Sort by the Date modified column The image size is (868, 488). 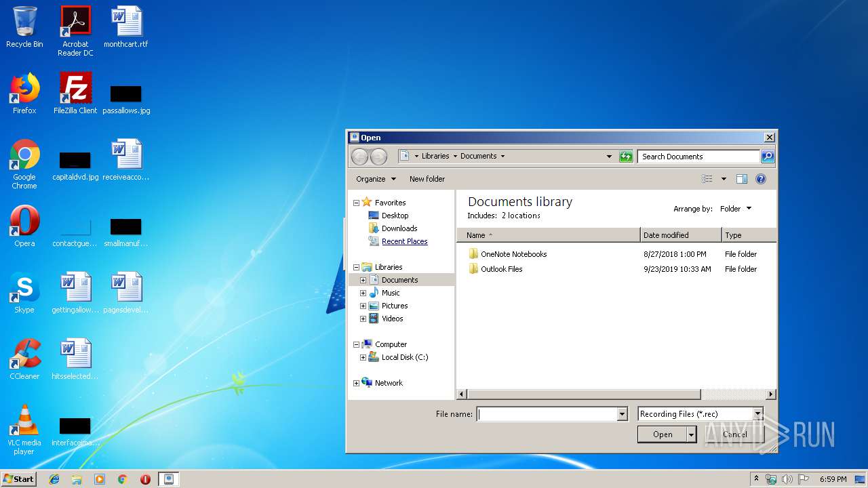pyautogui.click(x=681, y=235)
